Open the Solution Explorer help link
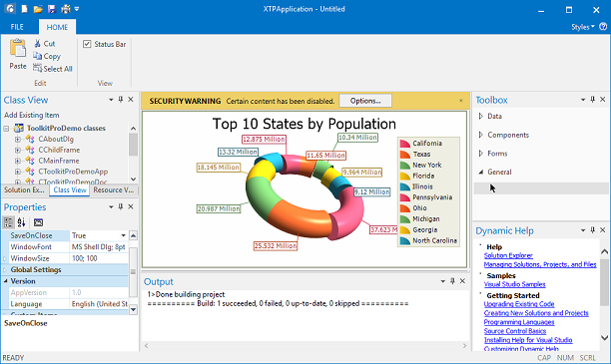This screenshot has height=364, width=611. pyautogui.click(x=508, y=255)
